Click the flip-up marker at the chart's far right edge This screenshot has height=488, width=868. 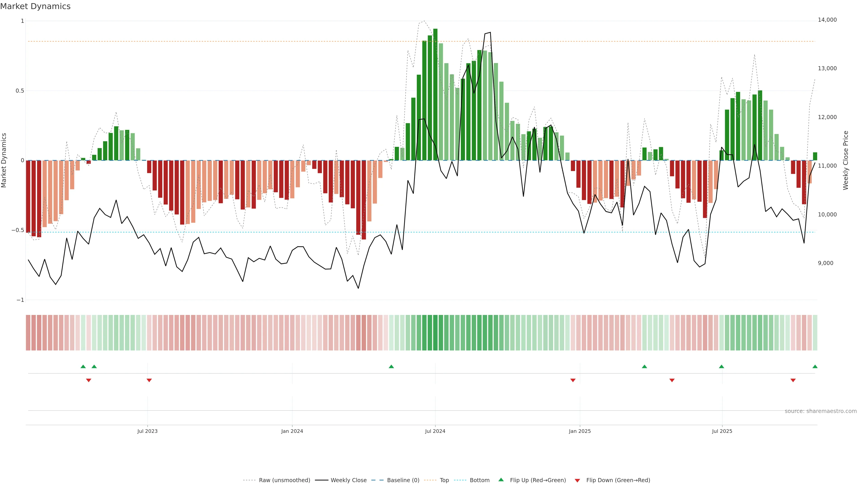click(815, 366)
